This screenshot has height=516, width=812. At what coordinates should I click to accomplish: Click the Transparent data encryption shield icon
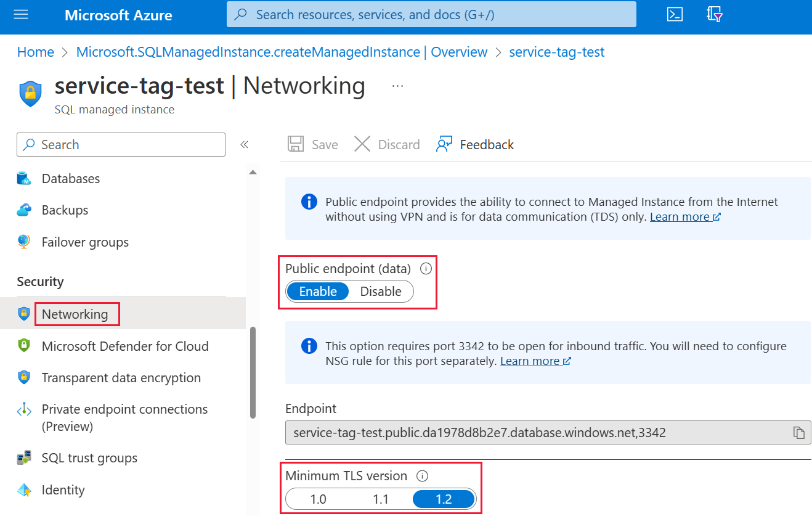coord(23,377)
